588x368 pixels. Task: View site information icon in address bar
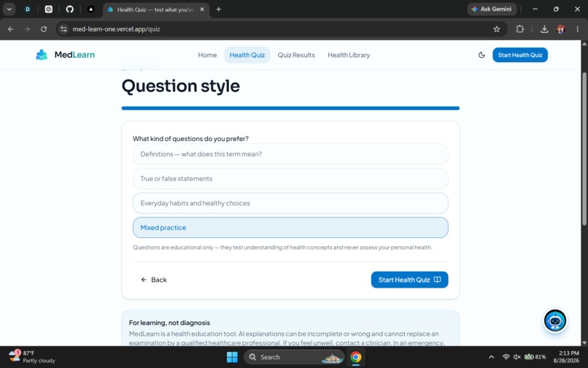click(x=63, y=29)
